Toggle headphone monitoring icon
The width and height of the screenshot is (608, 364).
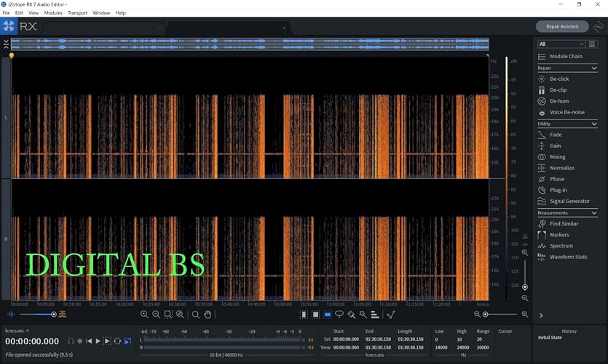71,341
